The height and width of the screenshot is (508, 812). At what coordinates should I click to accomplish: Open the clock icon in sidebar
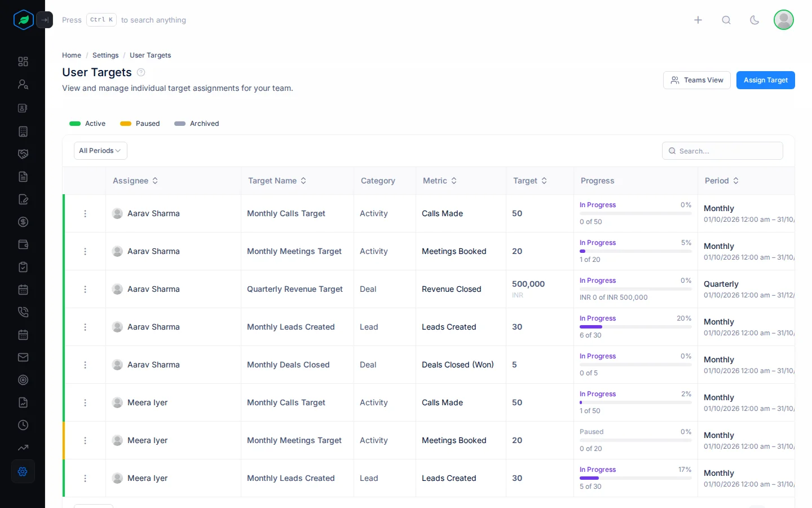click(23, 425)
